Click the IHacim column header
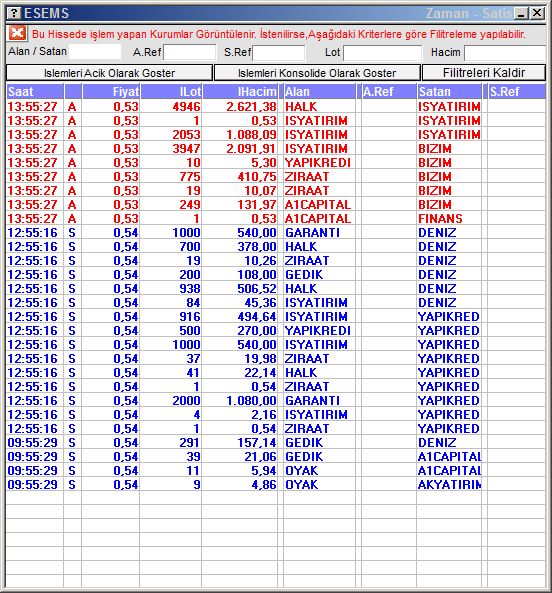 coord(240,92)
